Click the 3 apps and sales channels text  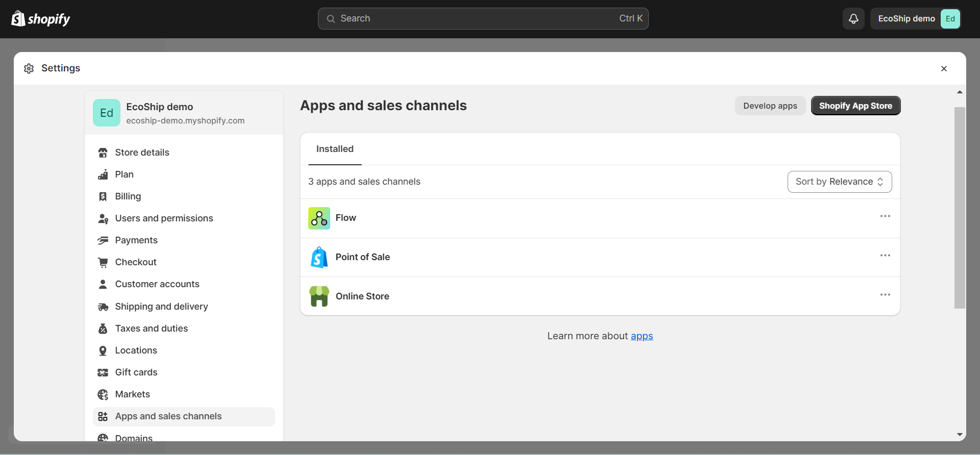tap(364, 182)
